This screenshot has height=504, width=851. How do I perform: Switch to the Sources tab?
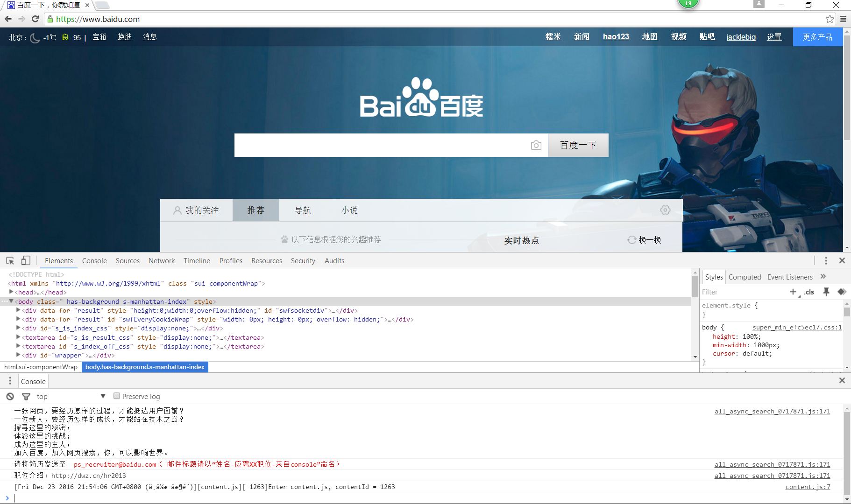tap(128, 260)
